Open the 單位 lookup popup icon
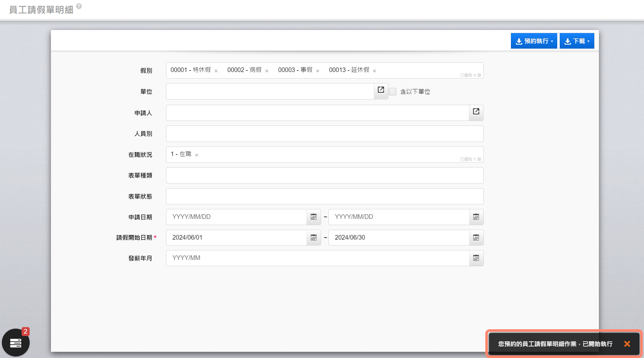This screenshot has height=358, width=644. tap(381, 90)
